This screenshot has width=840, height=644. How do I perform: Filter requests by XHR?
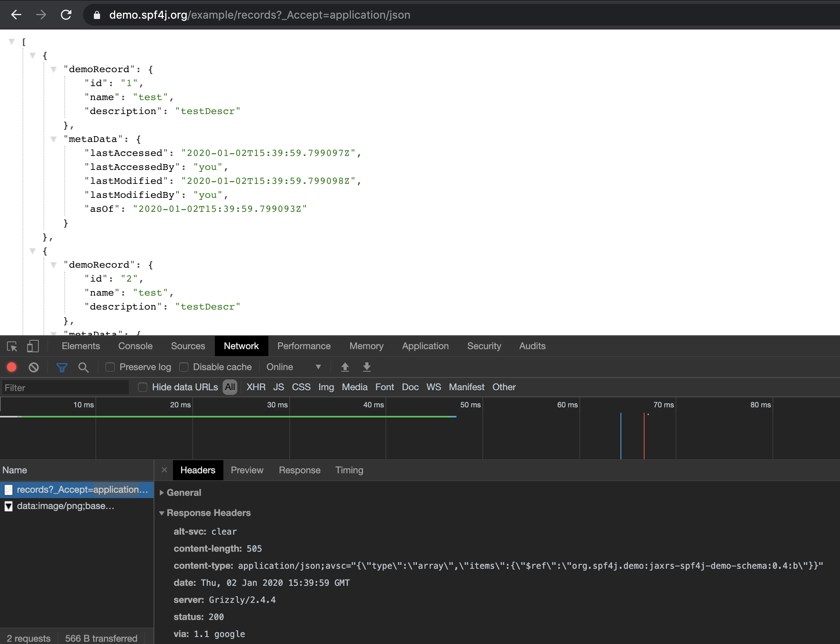point(256,387)
